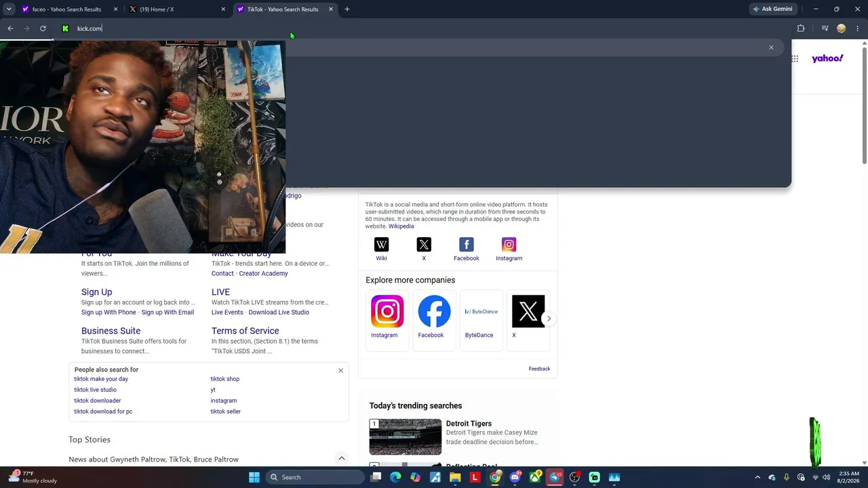Open the media controls icon in toolbar

[825, 28]
